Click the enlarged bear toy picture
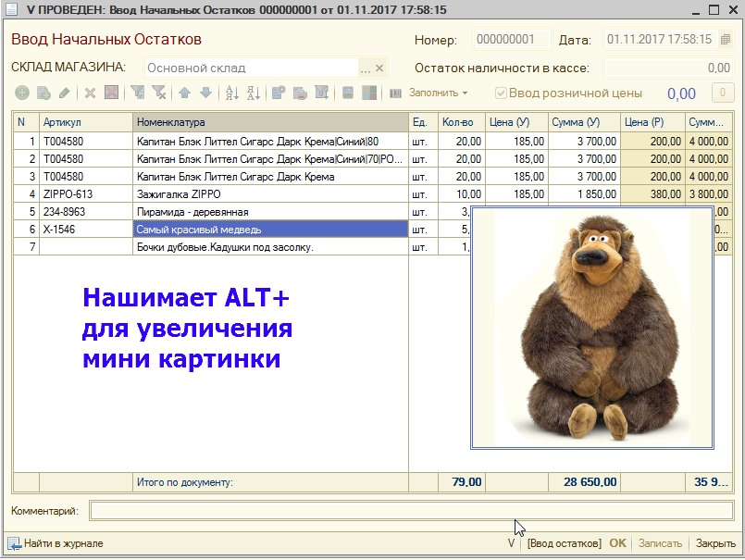745x560 pixels. [x=592, y=328]
